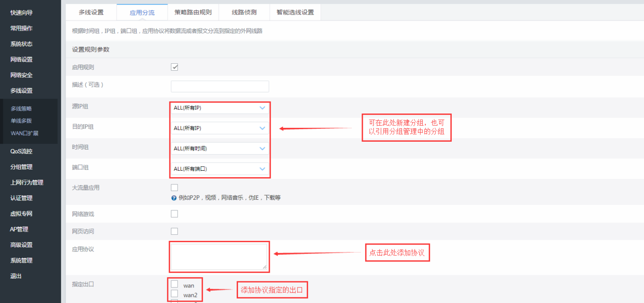
Task: Select 单线多拨 in the sidebar submenu
Action: coord(21,121)
